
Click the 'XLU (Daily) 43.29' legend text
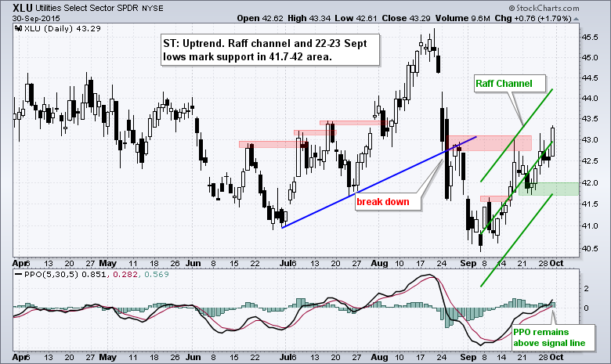pyautogui.click(x=63, y=28)
